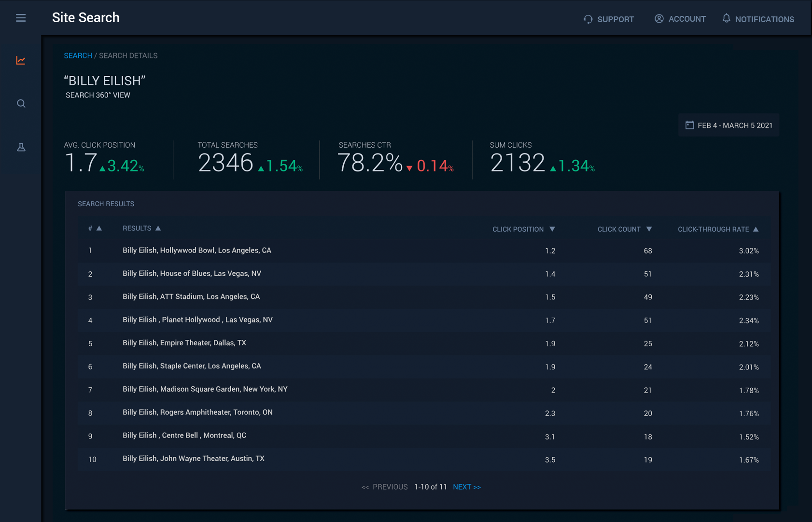Click the Avg. Click Position value 1.7
This screenshot has height=522, width=812.
[81, 163]
